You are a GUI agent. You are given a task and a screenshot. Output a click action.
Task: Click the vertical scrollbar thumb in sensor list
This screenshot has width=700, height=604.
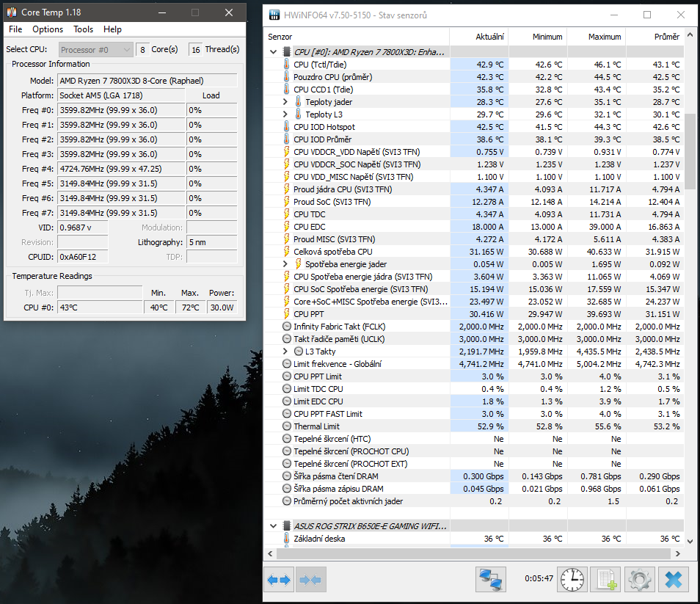(x=690, y=152)
